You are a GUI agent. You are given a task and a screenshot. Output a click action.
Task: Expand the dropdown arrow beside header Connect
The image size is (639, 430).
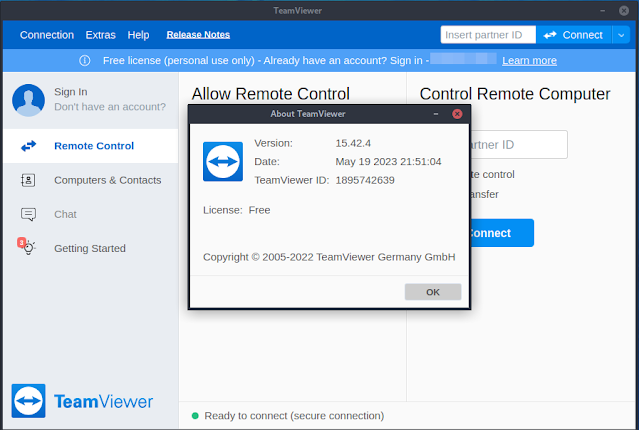click(x=621, y=35)
